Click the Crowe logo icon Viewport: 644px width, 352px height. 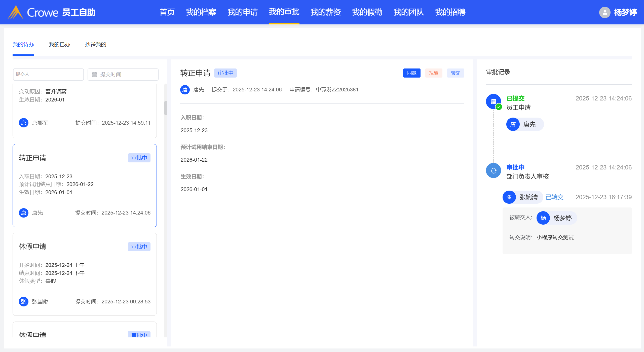16,12
